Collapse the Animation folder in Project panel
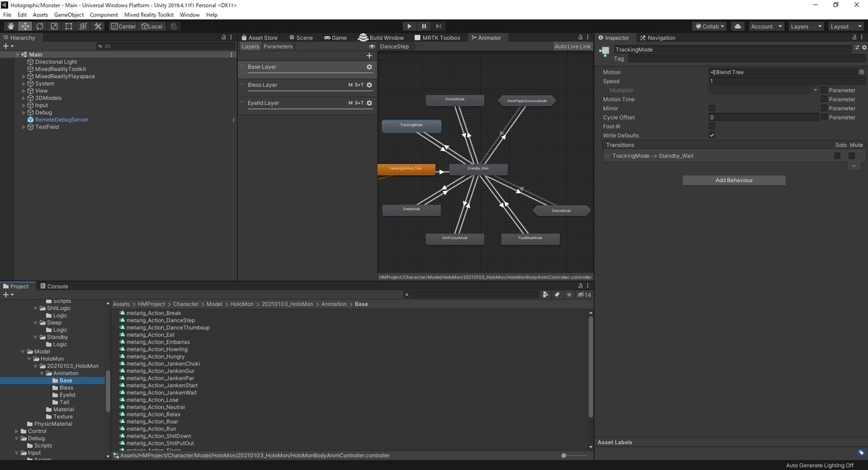Image resolution: width=868 pixels, height=470 pixels. 43,373
